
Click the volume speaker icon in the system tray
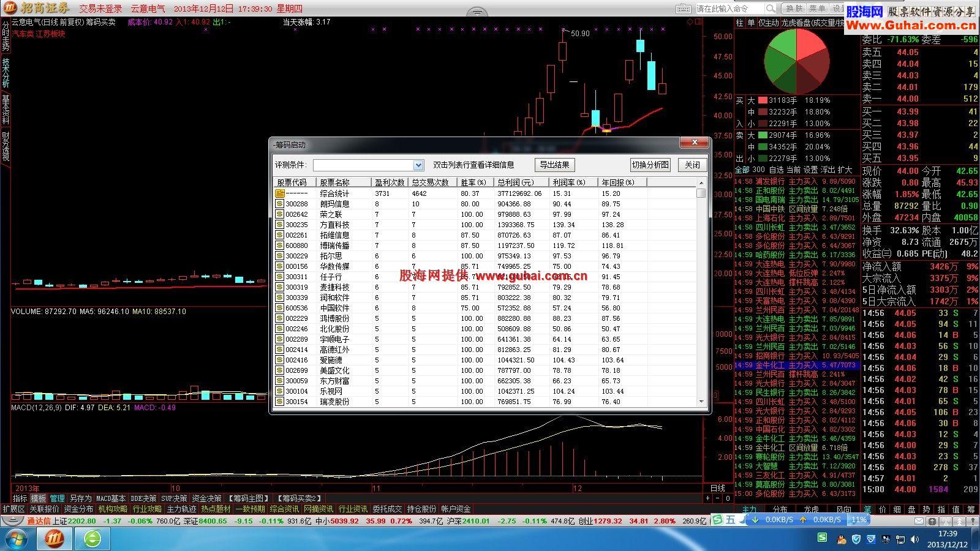point(914,539)
